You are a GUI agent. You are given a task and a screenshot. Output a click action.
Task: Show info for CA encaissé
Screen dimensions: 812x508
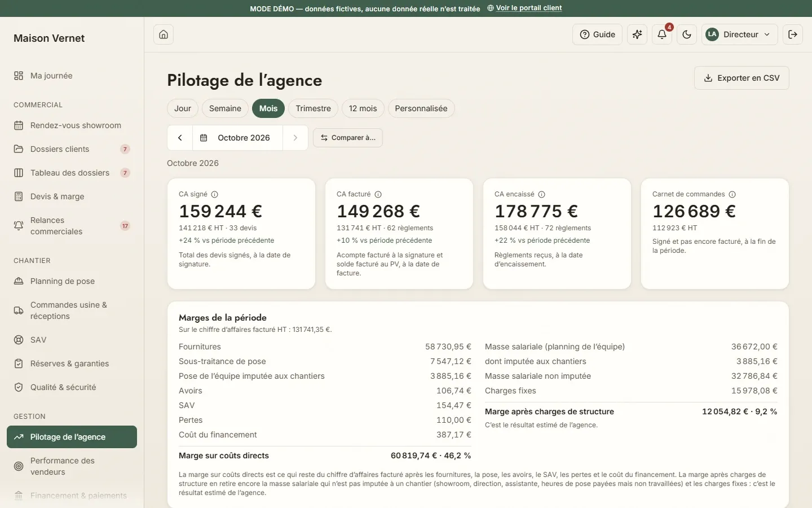[x=541, y=194]
